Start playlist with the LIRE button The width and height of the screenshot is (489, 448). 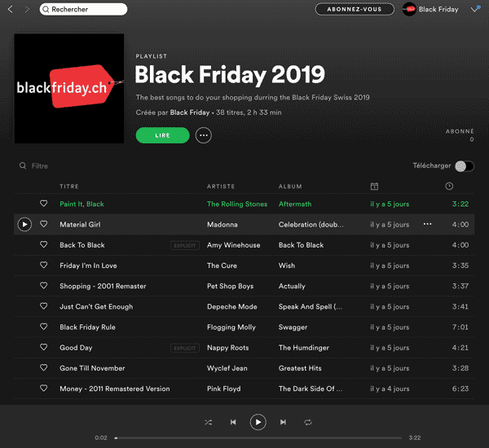[x=162, y=135]
